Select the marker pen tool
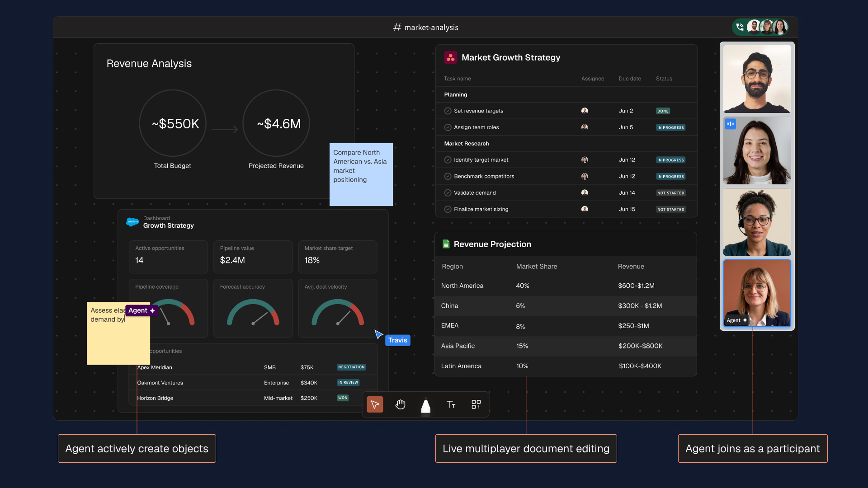 (x=425, y=405)
